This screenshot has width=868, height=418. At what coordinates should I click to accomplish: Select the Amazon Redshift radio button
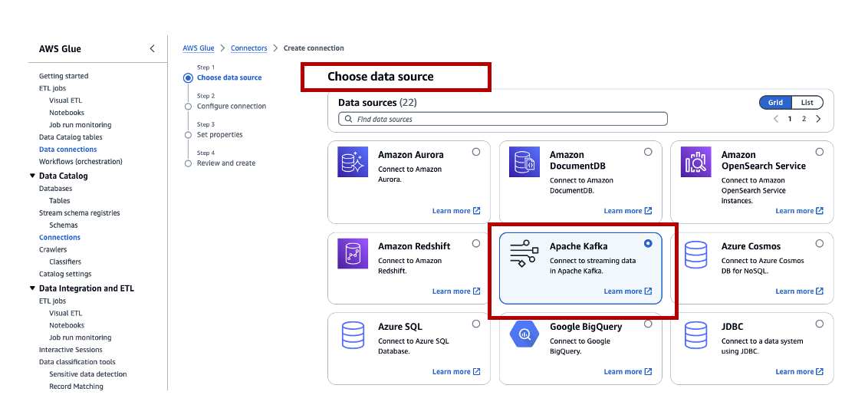(476, 244)
